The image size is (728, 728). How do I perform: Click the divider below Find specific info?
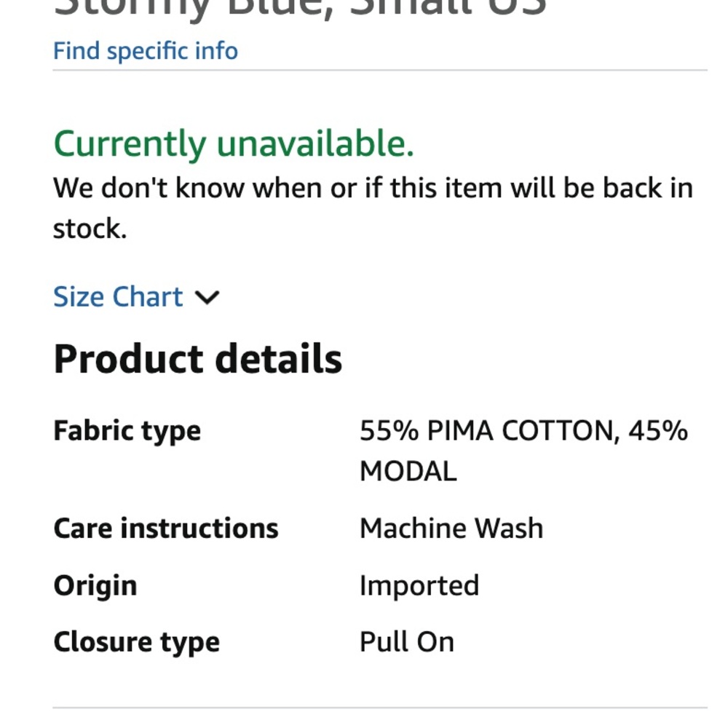click(379, 71)
